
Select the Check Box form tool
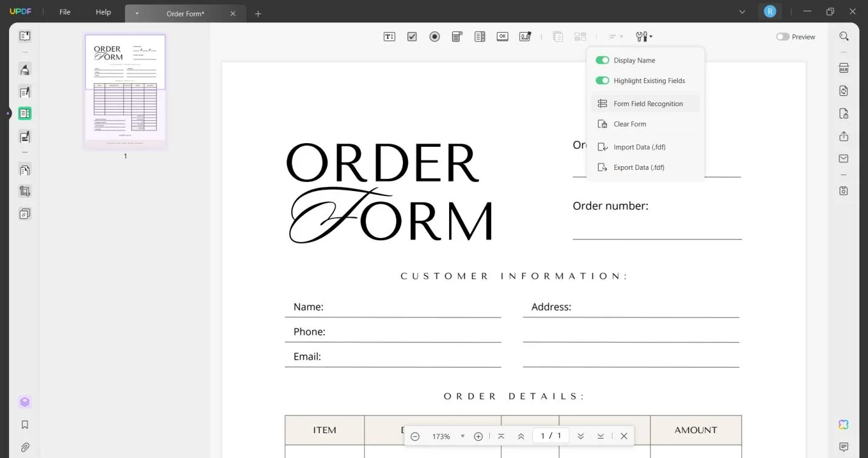412,37
